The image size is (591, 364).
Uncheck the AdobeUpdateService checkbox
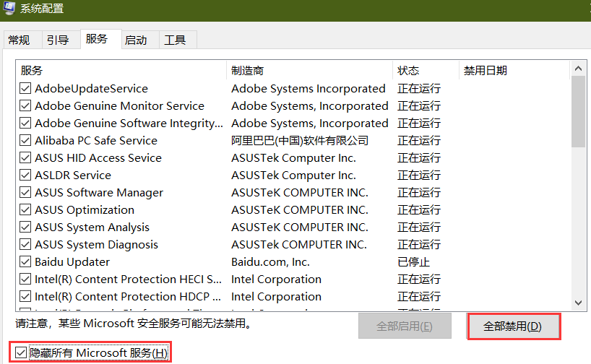tap(25, 89)
